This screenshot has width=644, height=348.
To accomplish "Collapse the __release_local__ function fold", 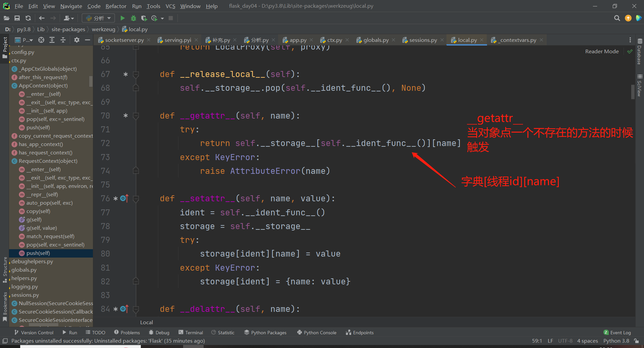I will point(136,74).
